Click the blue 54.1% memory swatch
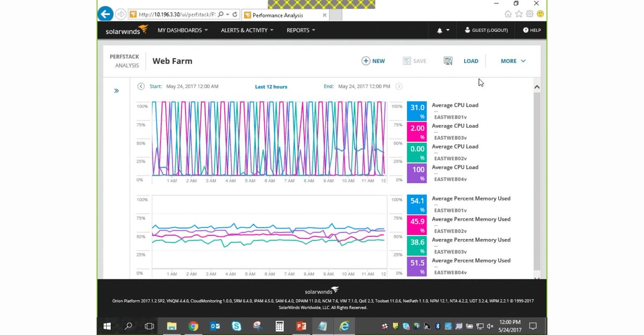 click(x=417, y=205)
